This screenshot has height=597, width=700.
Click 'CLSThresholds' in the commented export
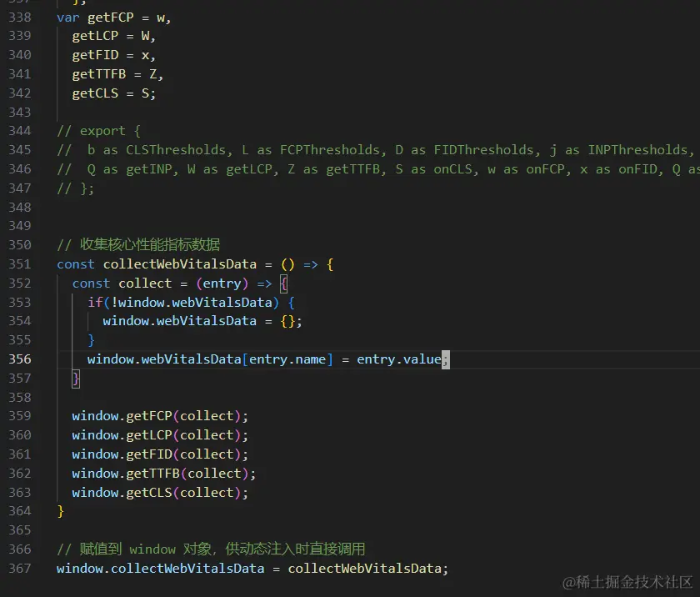[x=176, y=150]
